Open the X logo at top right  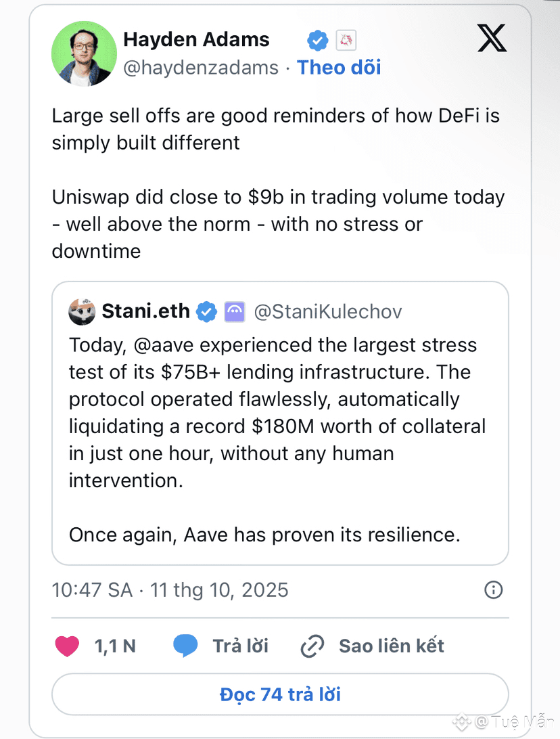pyautogui.click(x=492, y=38)
